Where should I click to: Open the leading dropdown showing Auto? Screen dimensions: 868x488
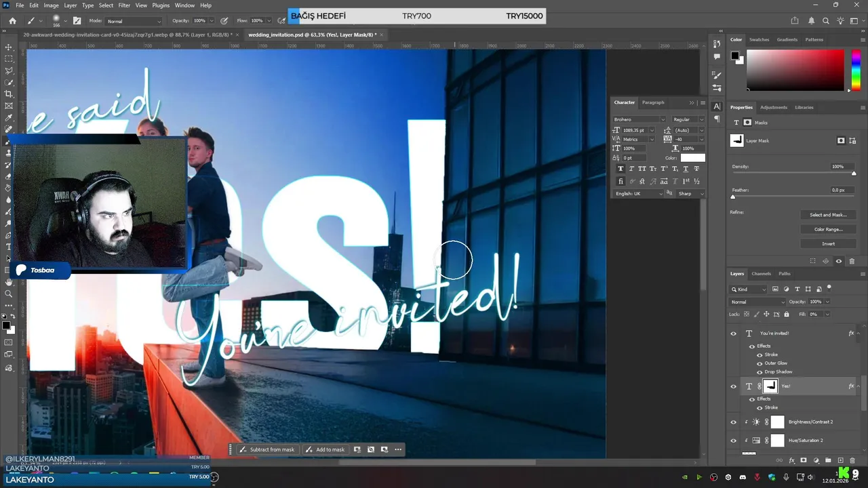[701, 130]
